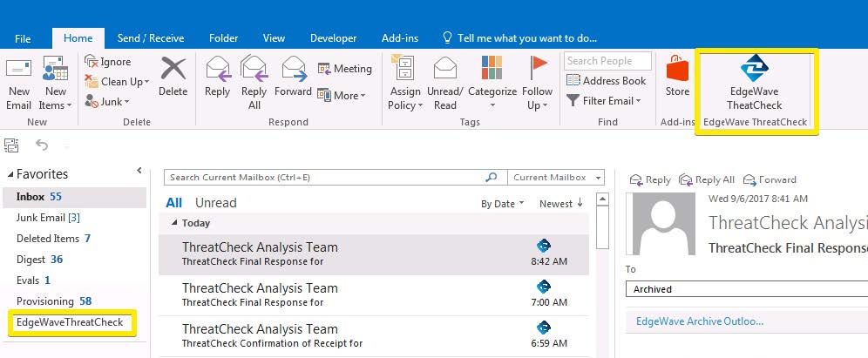Click the Ignore conversation icon
Viewport: 868px width, 358px height.
click(x=92, y=61)
